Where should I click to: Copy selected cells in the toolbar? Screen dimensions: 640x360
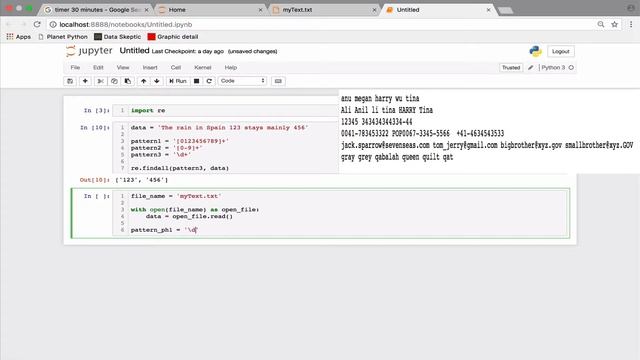click(x=114, y=81)
